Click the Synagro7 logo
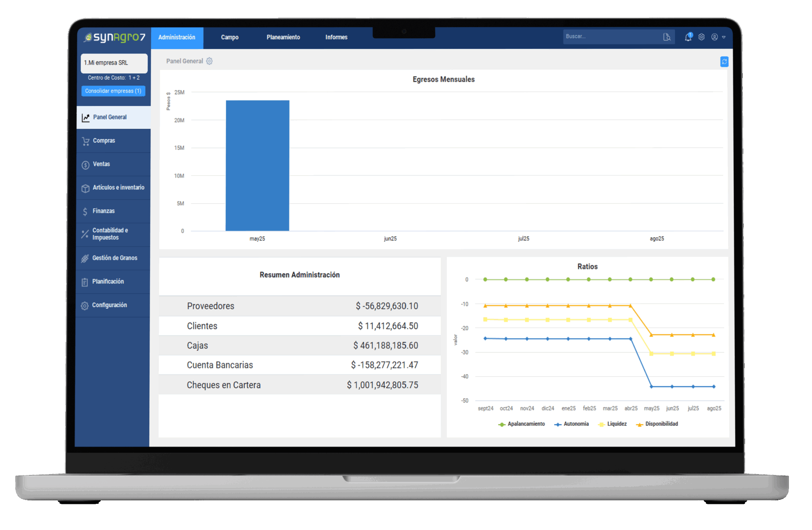The image size is (812, 530). point(115,38)
